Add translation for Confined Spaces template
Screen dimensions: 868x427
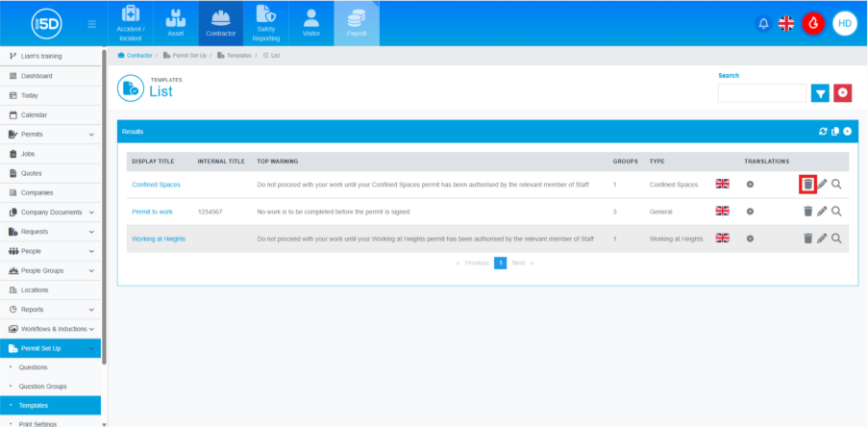(x=750, y=184)
